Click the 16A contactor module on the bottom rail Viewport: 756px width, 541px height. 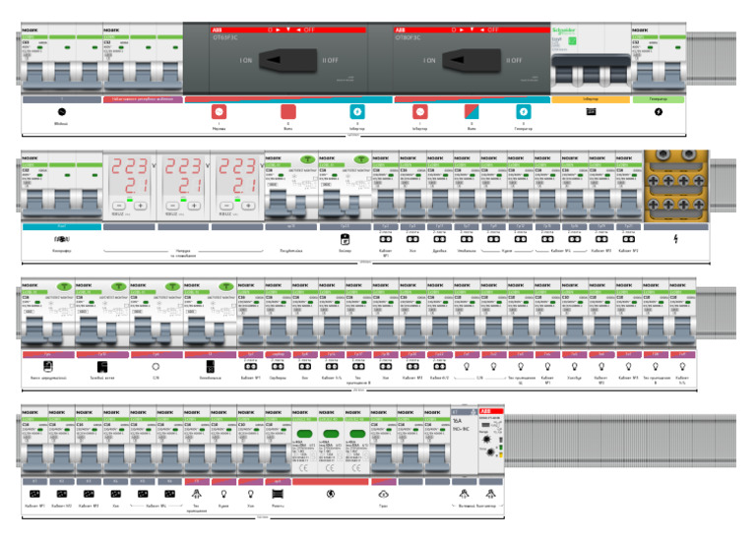point(465,441)
